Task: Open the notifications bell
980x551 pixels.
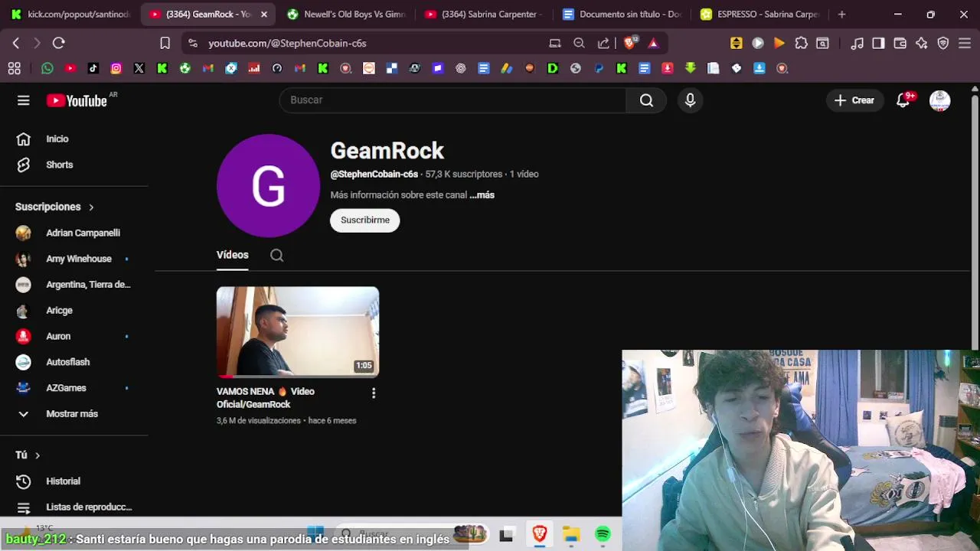Action: (x=903, y=100)
